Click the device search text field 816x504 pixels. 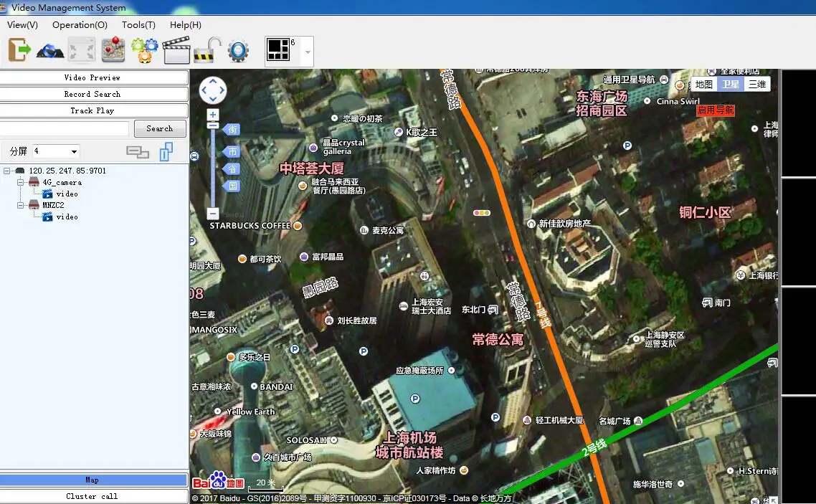point(65,128)
